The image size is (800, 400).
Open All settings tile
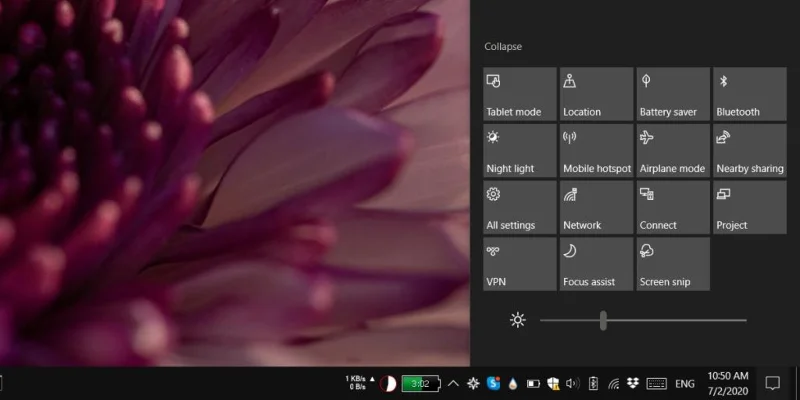point(519,207)
